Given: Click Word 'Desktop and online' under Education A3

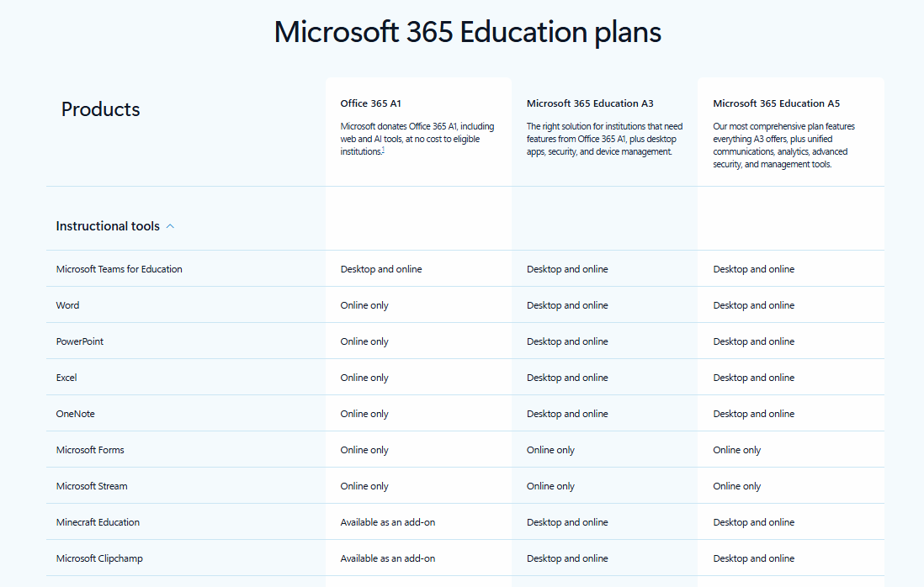Looking at the screenshot, I should [567, 305].
